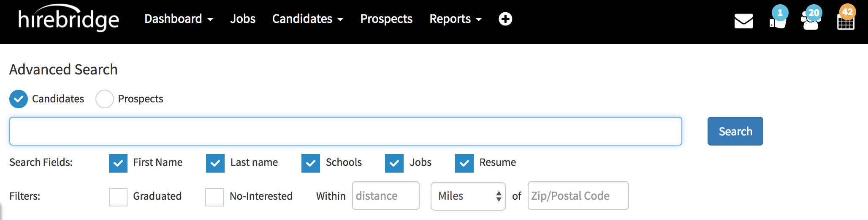The image size is (868, 220).
Task: Open the mail envelope icon
Action: [743, 21]
